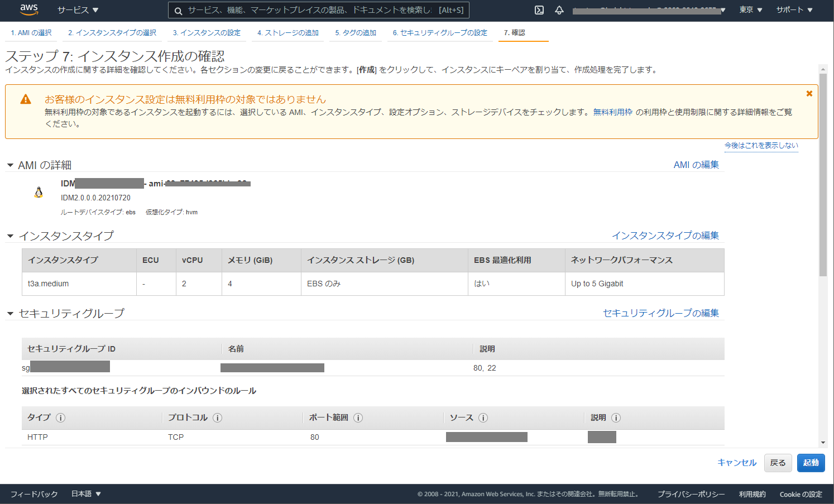The height and width of the screenshot is (504, 834).
Task: Click the warning triangle icon in alert
Action: tap(26, 99)
